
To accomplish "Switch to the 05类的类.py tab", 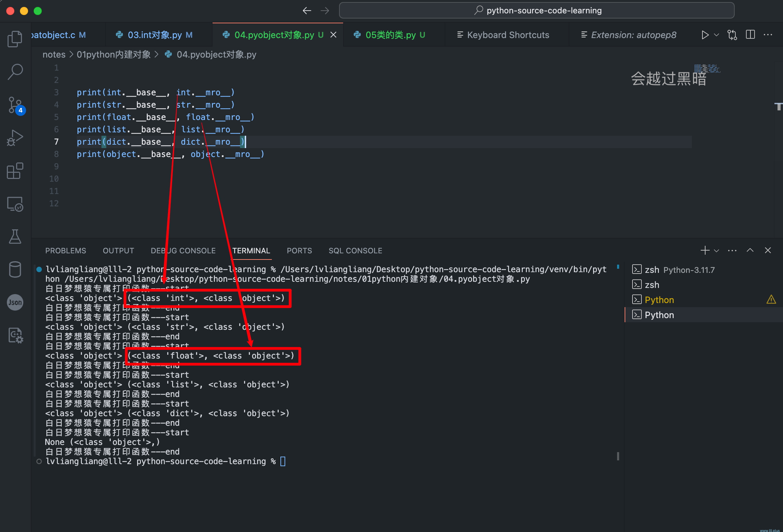I will [394, 35].
